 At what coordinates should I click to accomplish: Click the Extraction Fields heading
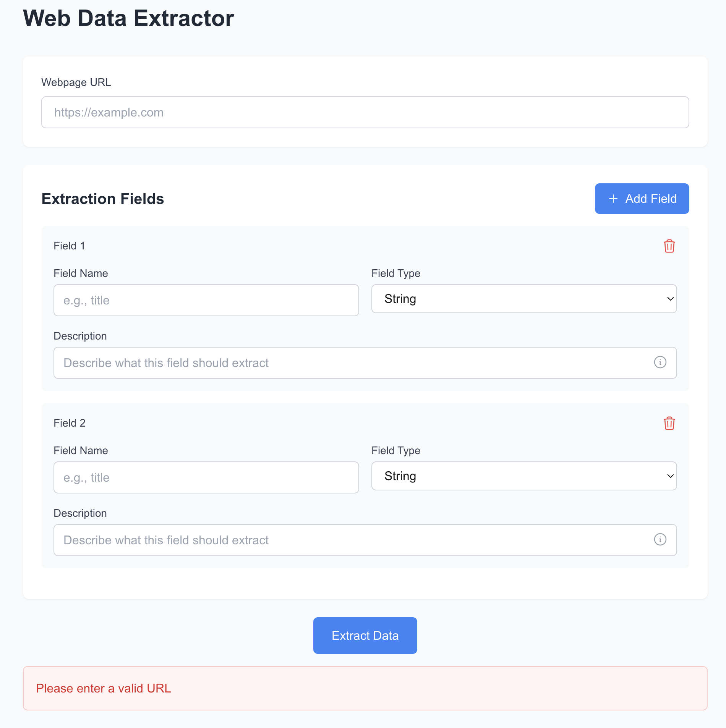(x=103, y=199)
